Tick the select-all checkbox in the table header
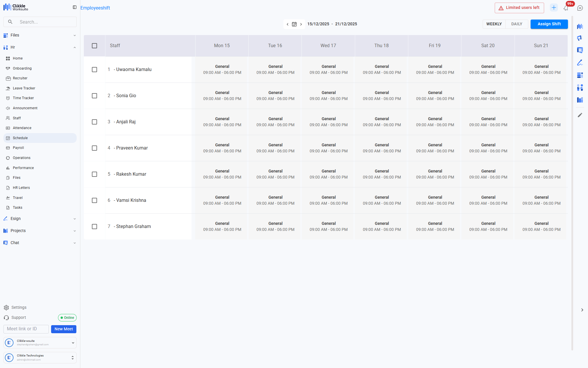 tap(94, 46)
